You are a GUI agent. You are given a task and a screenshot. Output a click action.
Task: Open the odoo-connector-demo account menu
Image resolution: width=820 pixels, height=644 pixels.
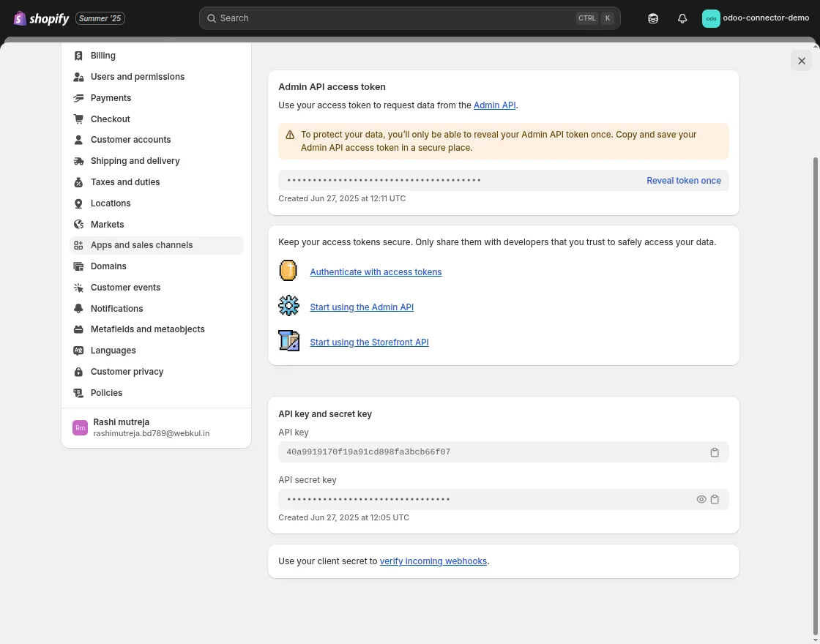click(x=756, y=18)
